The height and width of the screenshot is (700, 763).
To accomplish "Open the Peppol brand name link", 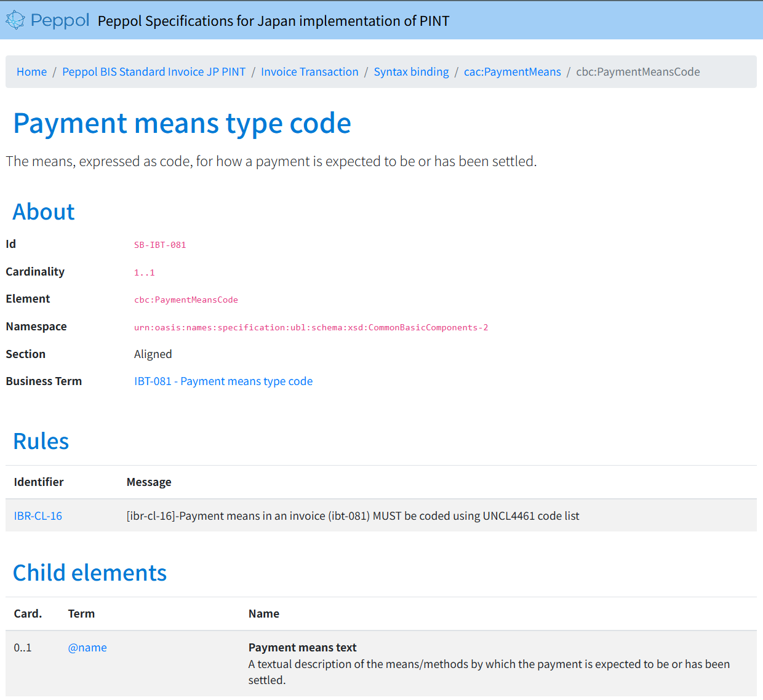I will tap(60, 20).
